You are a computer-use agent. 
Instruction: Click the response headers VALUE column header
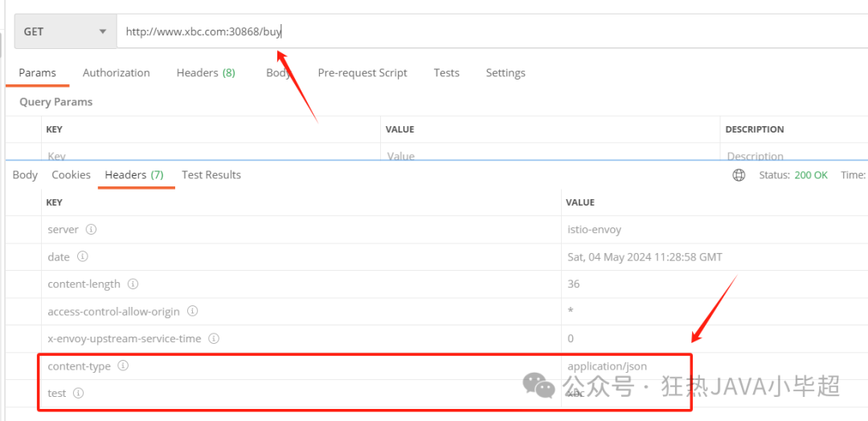pyautogui.click(x=580, y=202)
